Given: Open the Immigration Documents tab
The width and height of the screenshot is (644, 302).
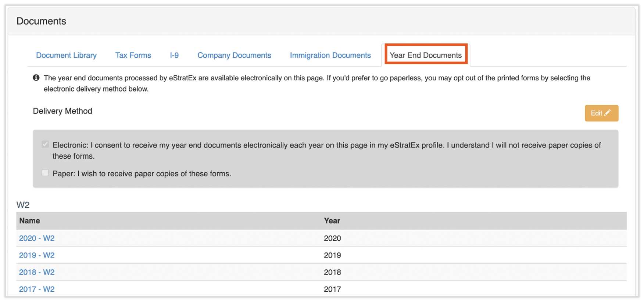Looking at the screenshot, I should (x=330, y=55).
